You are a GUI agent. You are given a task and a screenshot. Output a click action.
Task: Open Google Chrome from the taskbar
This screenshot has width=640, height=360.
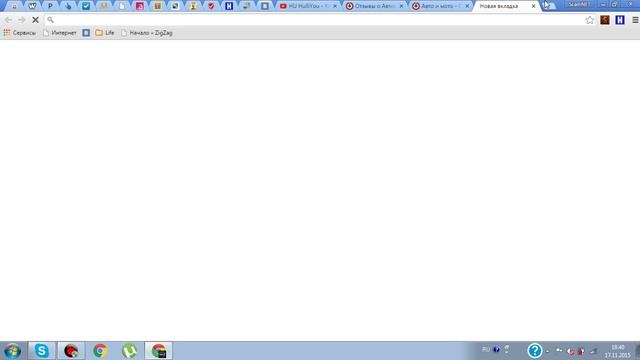click(x=100, y=351)
